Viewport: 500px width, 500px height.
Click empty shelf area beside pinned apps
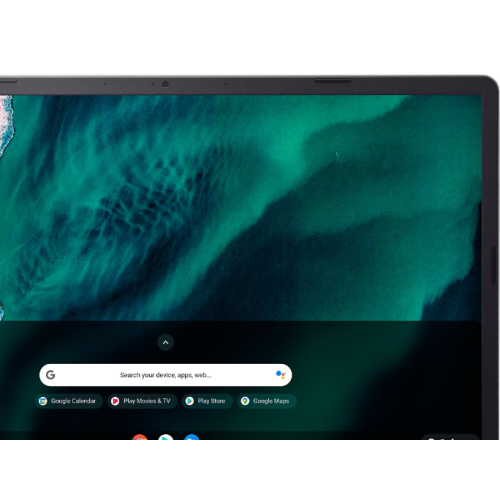click(x=300, y=436)
